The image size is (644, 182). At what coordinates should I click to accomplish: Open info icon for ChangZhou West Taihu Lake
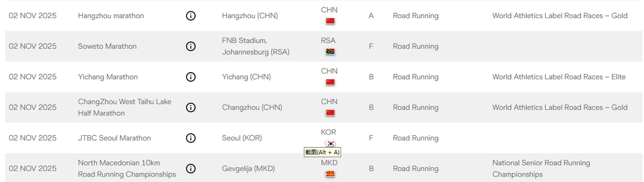(x=191, y=107)
